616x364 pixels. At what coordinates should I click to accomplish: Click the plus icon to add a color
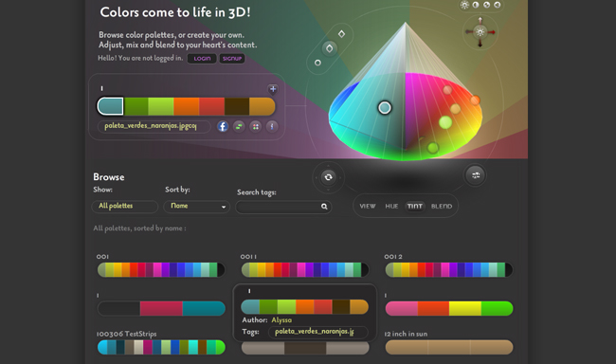point(273,89)
